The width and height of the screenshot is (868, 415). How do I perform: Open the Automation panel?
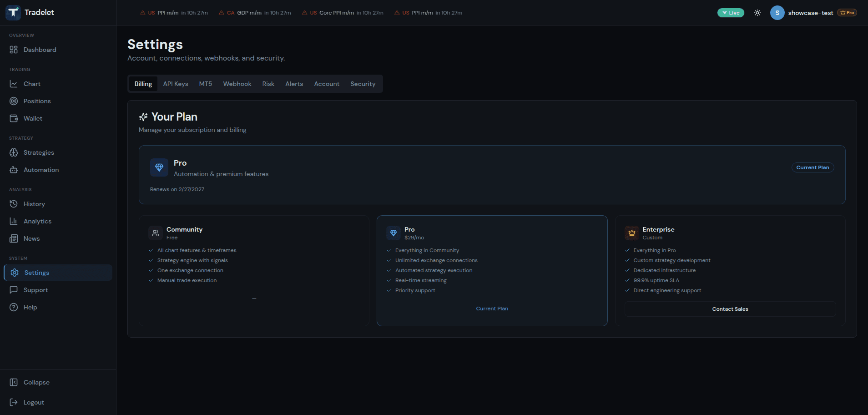[x=41, y=170]
